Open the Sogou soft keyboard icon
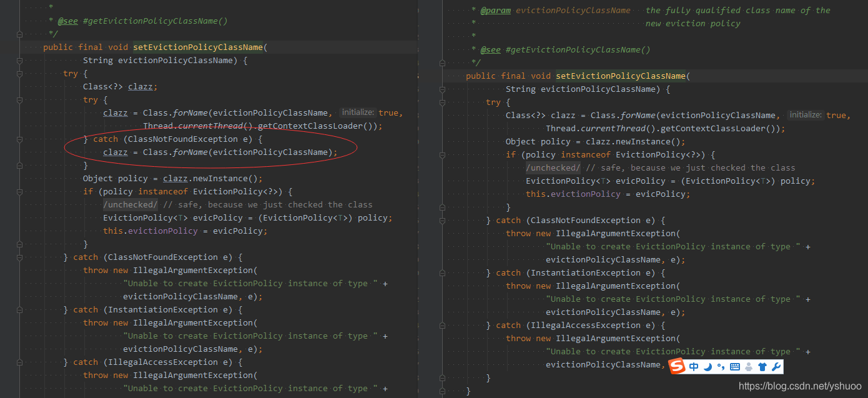The height and width of the screenshot is (398, 868). (x=735, y=366)
